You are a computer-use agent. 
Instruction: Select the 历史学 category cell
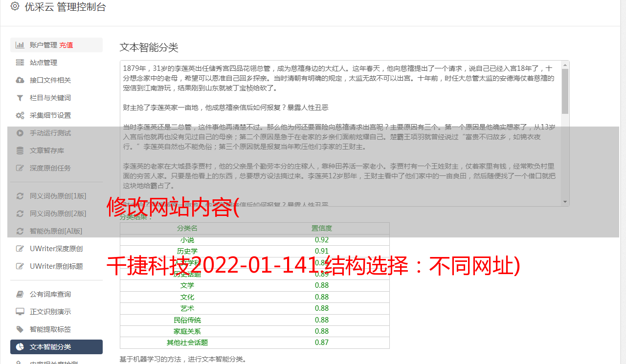click(x=187, y=251)
